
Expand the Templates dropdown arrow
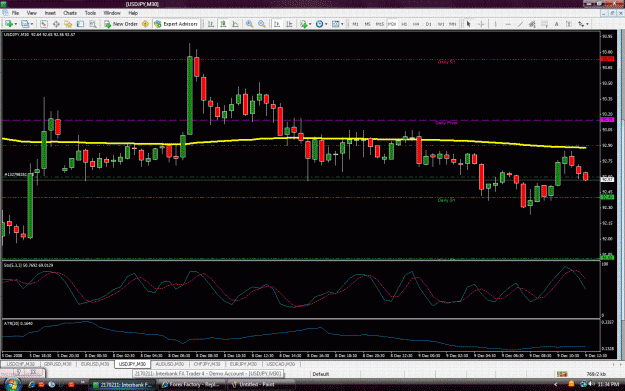pos(342,24)
